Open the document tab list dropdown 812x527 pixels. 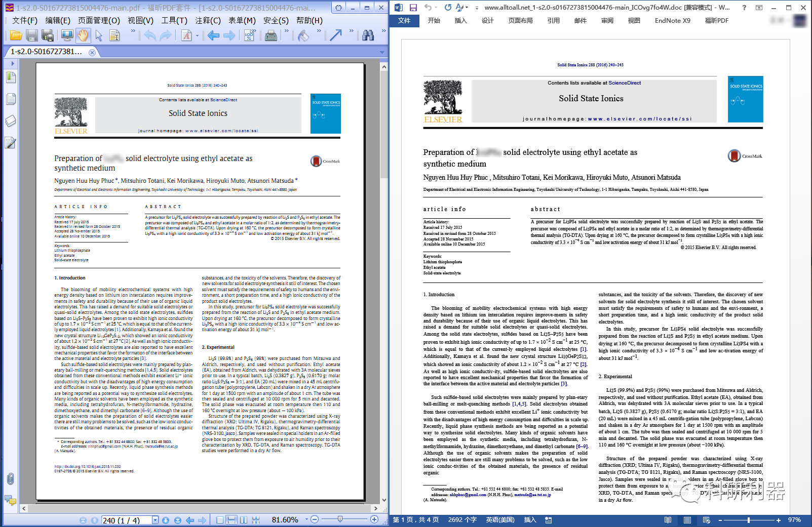pyautogui.click(x=381, y=52)
